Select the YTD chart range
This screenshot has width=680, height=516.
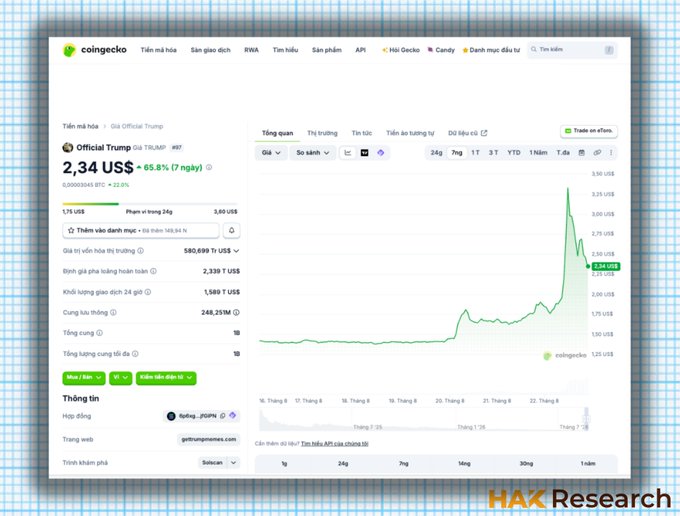pos(514,153)
